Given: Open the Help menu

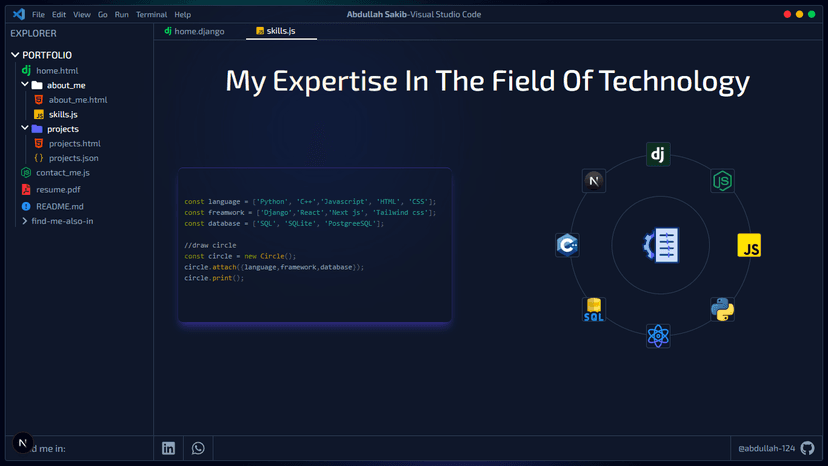Looking at the screenshot, I should (183, 15).
